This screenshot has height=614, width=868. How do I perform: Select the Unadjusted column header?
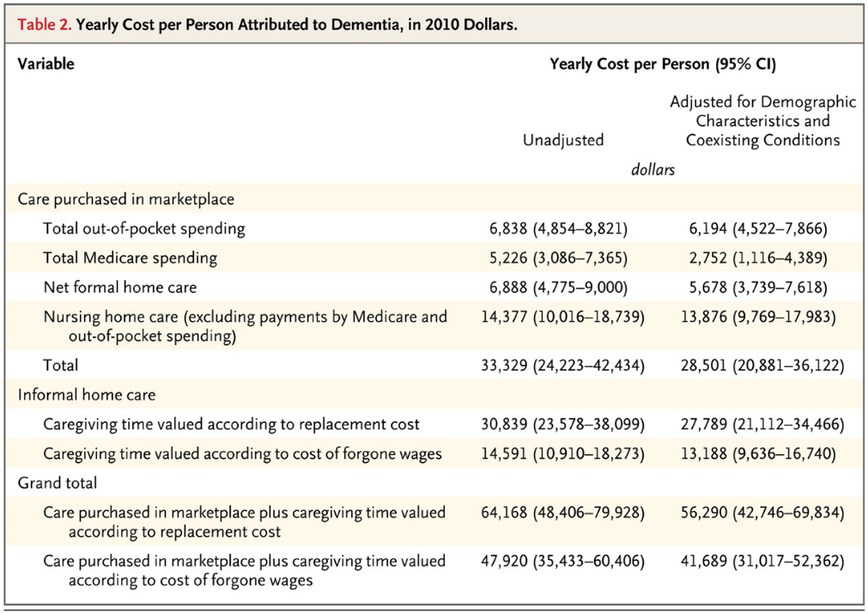[563, 140]
